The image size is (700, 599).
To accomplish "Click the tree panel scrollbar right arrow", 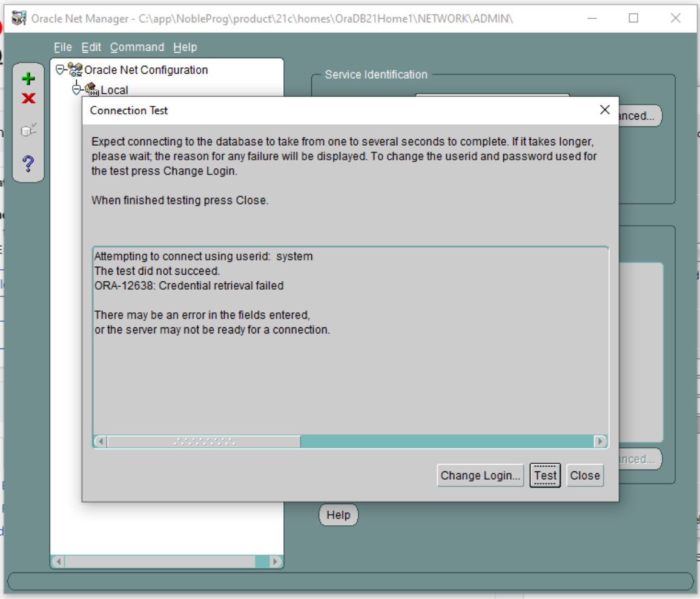I will 276,561.
